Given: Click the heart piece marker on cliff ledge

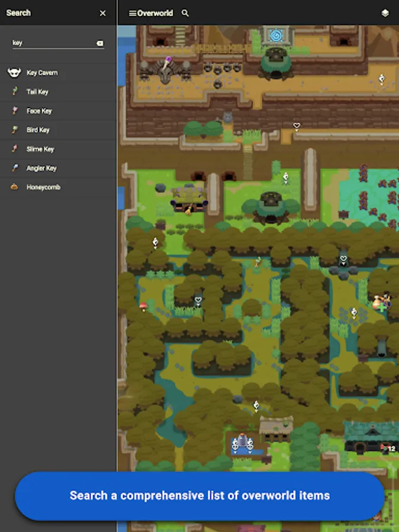Looking at the screenshot, I should [297, 126].
